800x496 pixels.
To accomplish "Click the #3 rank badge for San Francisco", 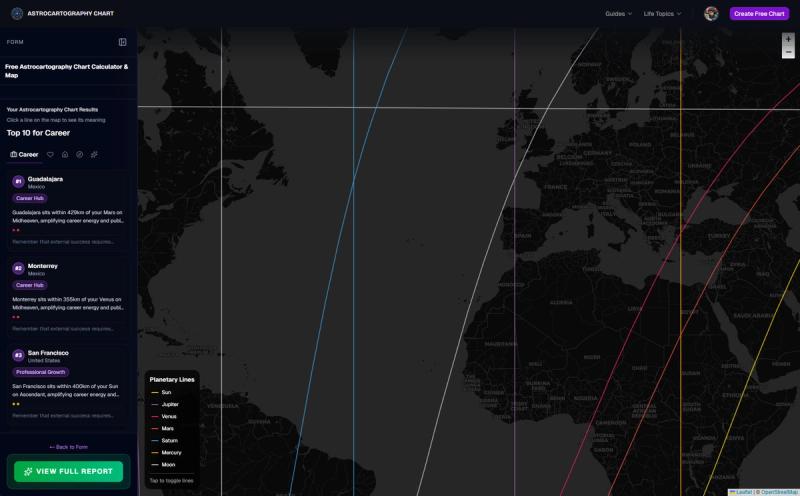I will click(18, 355).
